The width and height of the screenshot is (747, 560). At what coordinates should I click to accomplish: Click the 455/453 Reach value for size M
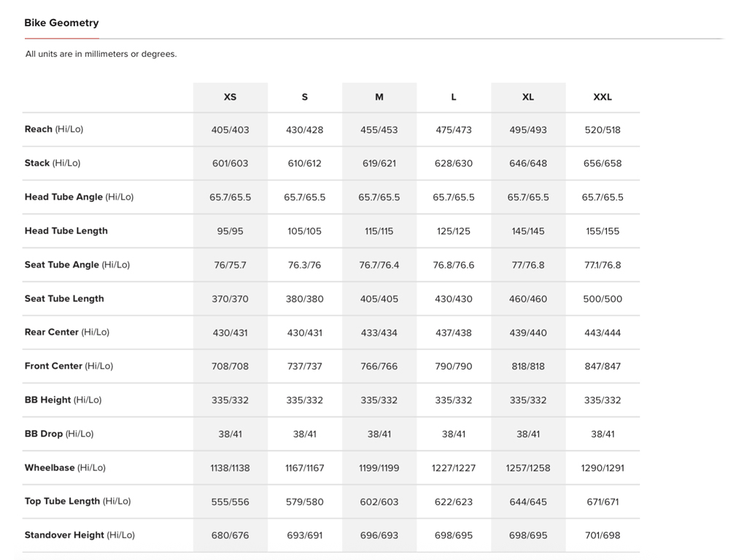tap(379, 130)
